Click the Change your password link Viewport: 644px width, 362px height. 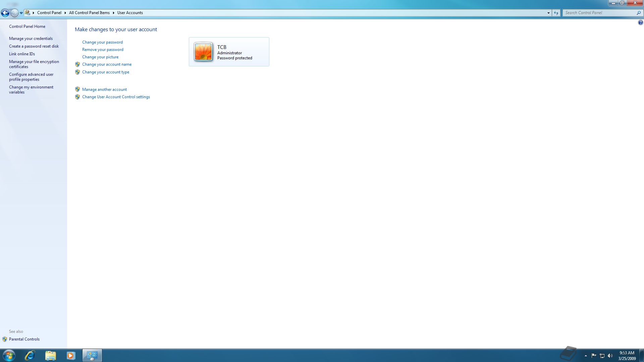coord(102,42)
